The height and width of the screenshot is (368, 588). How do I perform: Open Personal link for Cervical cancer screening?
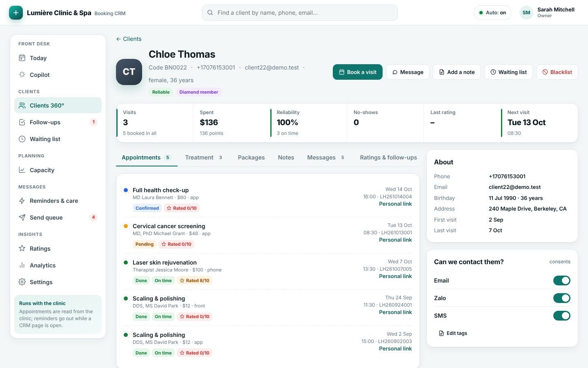pos(395,240)
